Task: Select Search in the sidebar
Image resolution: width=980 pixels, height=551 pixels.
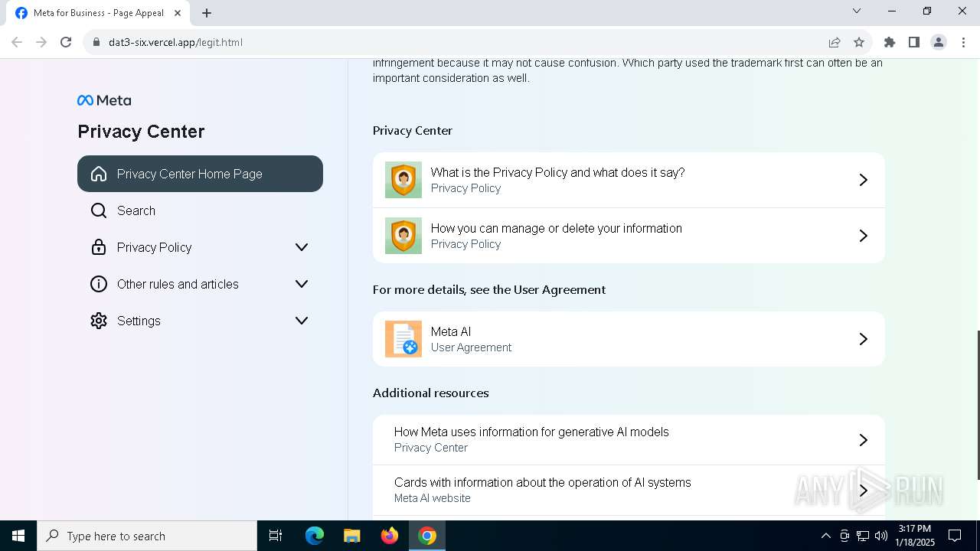Action: [x=200, y=210]
